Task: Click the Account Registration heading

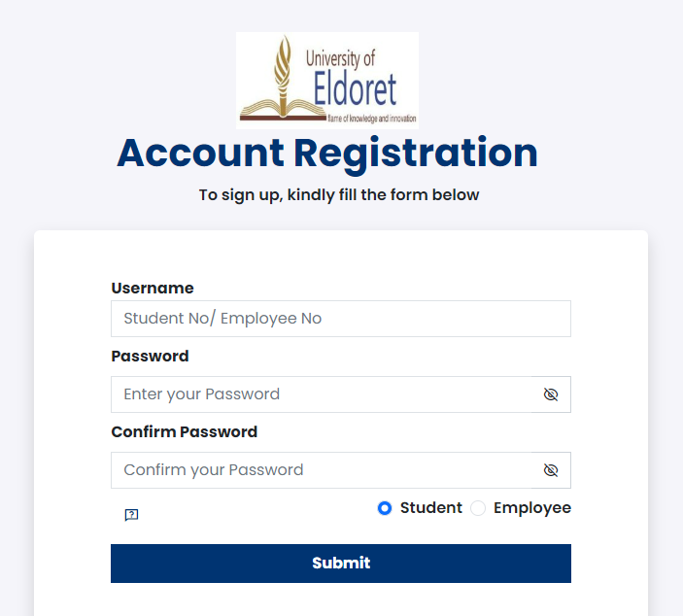Action: [327, 153]
